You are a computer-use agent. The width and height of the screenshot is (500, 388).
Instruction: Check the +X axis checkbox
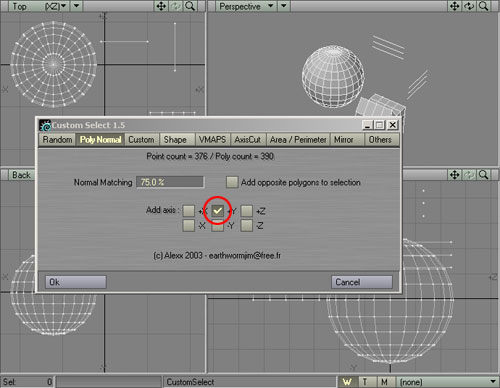189,211
